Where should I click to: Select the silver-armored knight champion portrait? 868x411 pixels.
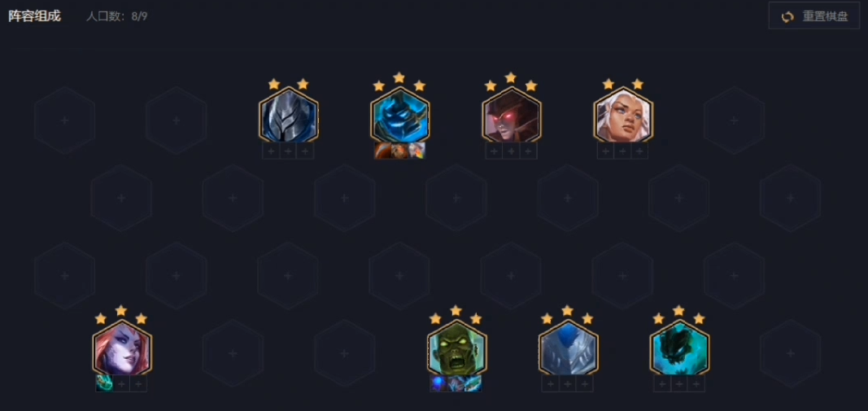[289, 116]
